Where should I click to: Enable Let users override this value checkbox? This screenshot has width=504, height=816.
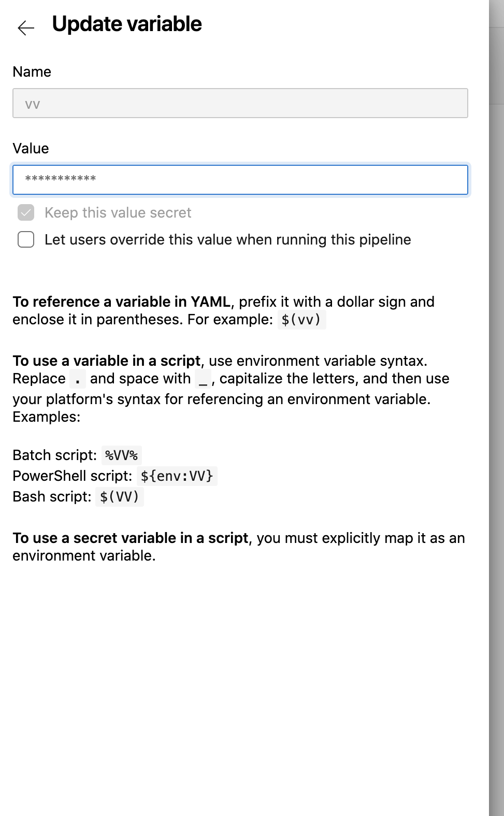point(25,240)
